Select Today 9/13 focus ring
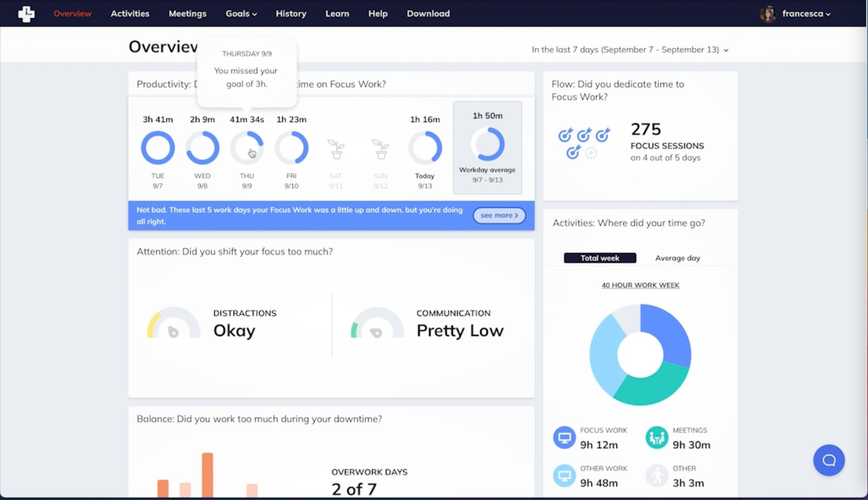The height and width of the screenshot is (500, 868). (425, 148)
